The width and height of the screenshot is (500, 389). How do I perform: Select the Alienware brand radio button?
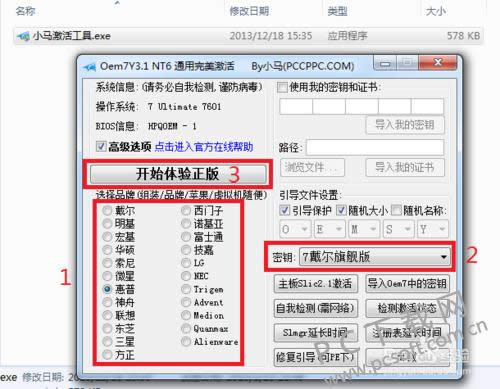[186, 341]
